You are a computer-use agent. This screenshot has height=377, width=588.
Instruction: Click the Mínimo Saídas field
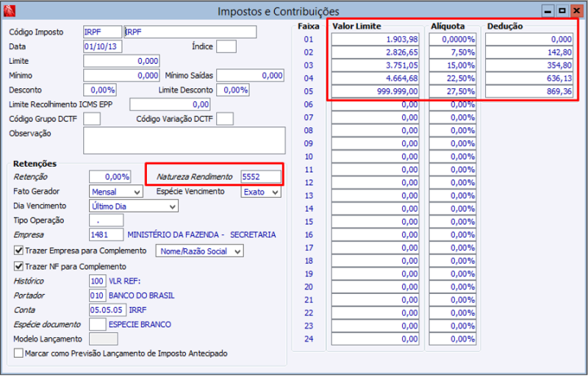[250, 76]
